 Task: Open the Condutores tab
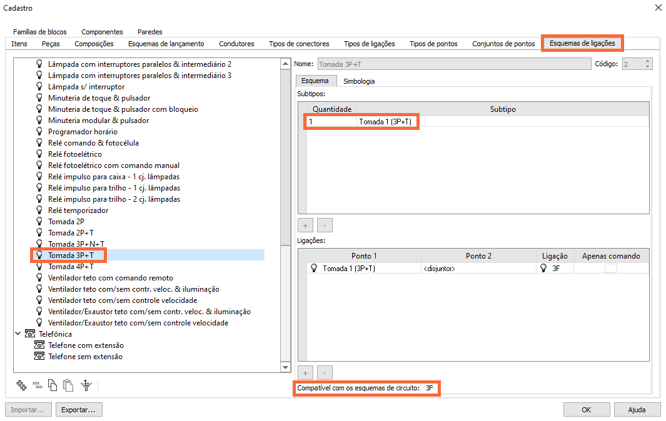pyautogui.click(x=236, y=44)
